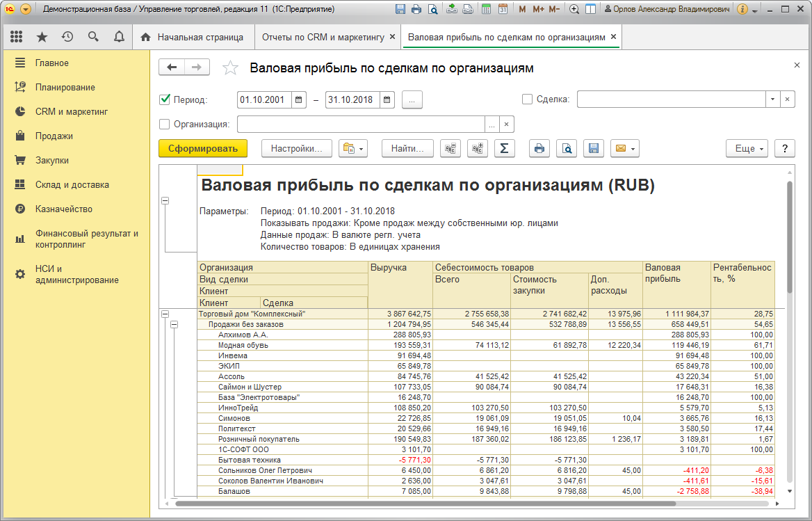Open help with the ? button

tap(785, 149)
